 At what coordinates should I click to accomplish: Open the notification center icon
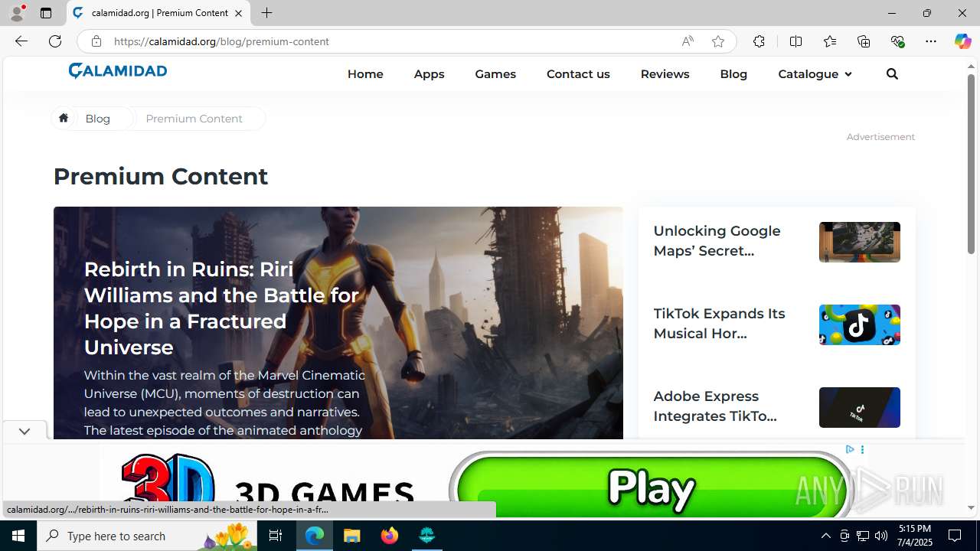click(x=955, y=536)
